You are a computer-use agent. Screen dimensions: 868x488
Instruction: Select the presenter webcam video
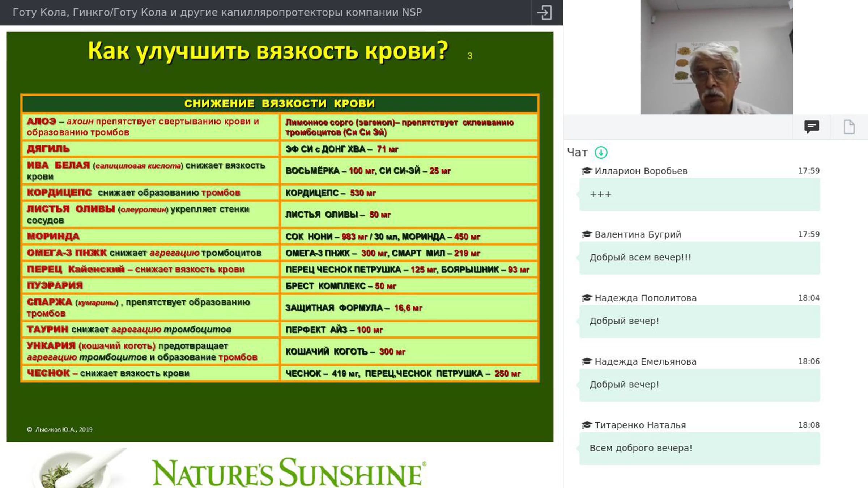point(716,57)
